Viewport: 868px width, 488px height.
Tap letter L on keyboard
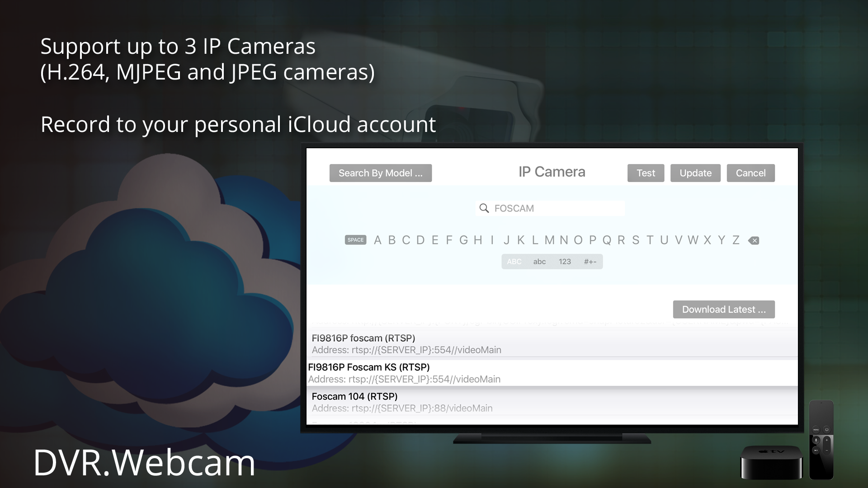tap(535, 240)
